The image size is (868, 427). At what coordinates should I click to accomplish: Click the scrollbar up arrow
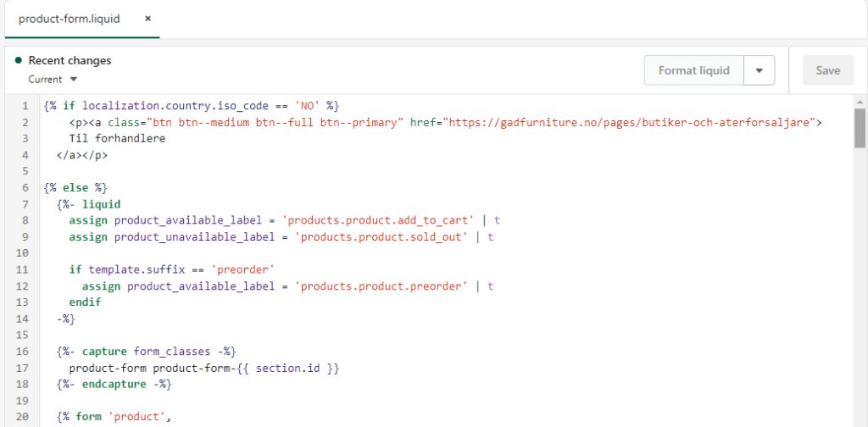[860, 103]
